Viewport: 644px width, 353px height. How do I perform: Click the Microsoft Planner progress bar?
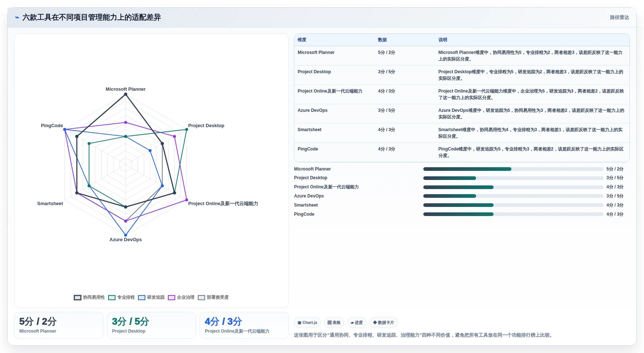(x=513, y=169)
